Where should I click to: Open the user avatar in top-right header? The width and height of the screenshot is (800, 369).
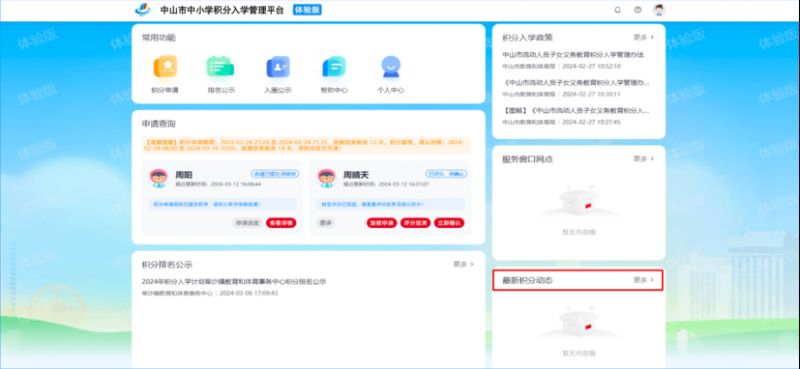pos(659,10)
